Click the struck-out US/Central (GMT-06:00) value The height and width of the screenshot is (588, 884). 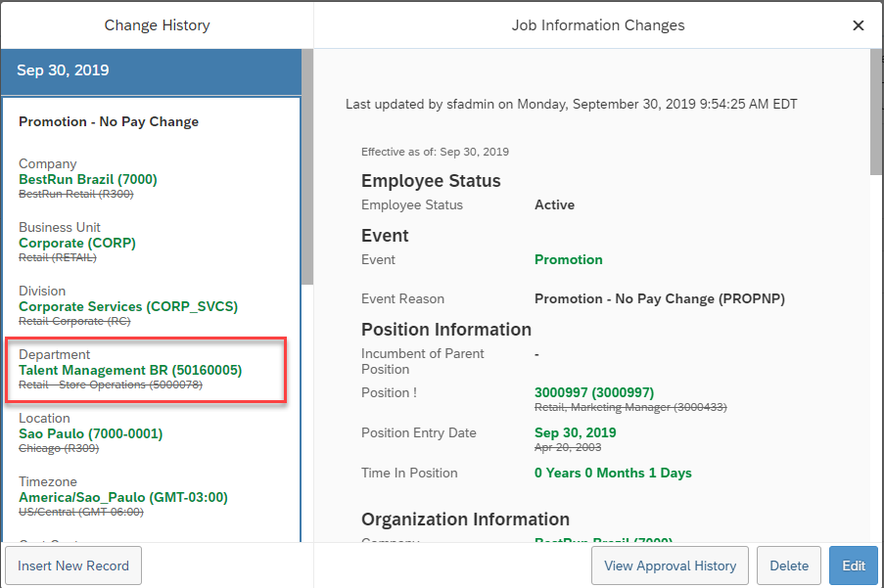81,513
